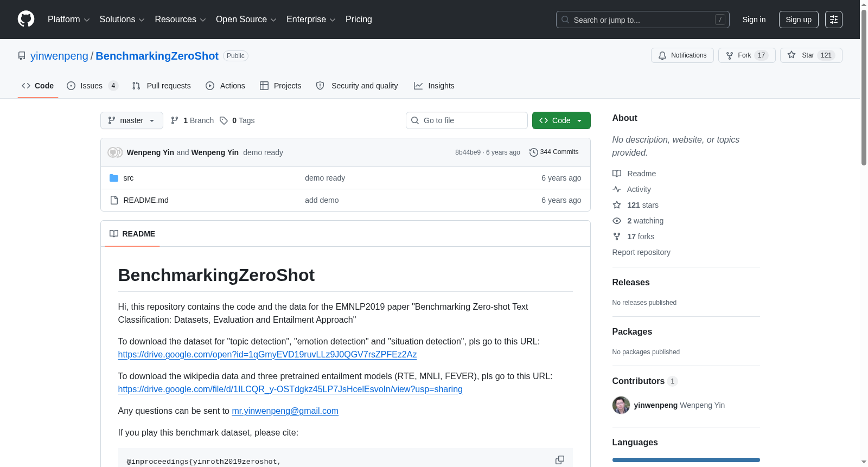Image resolution: width=868 pixels, height=467 pixels.
Task: Click the 1 Branch link
Action: pos(193,120)
